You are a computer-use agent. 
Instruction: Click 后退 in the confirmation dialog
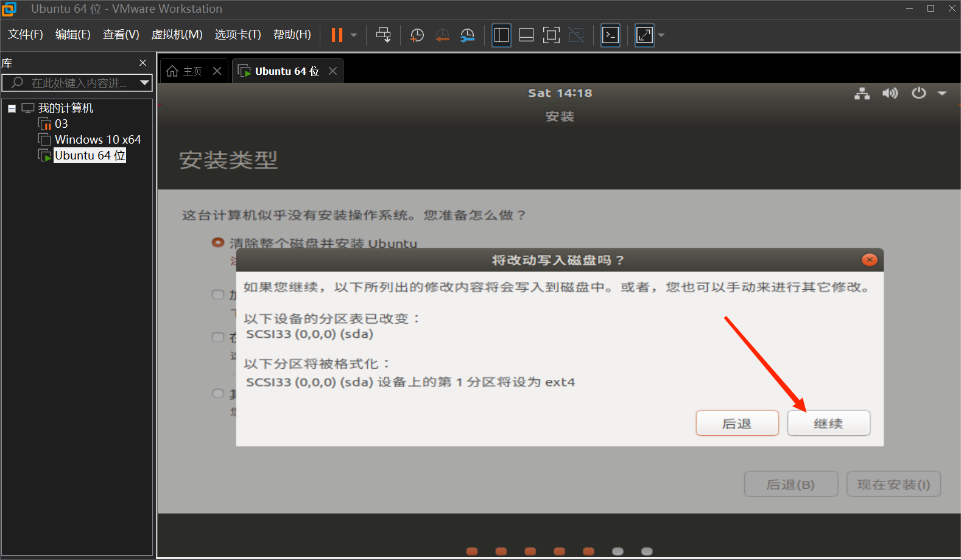pos(737,423)
